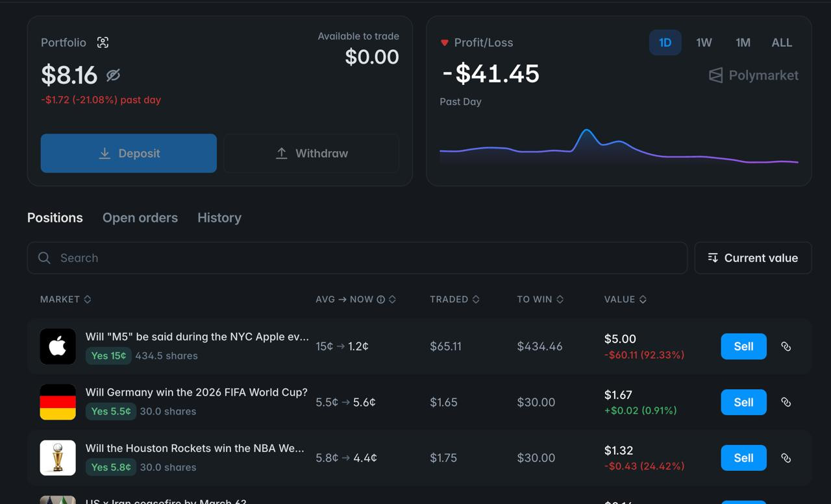Viewport: 831px width, 504px height.
Task: Select the 1W profit/loss timeframe
Action: point(704,43)
